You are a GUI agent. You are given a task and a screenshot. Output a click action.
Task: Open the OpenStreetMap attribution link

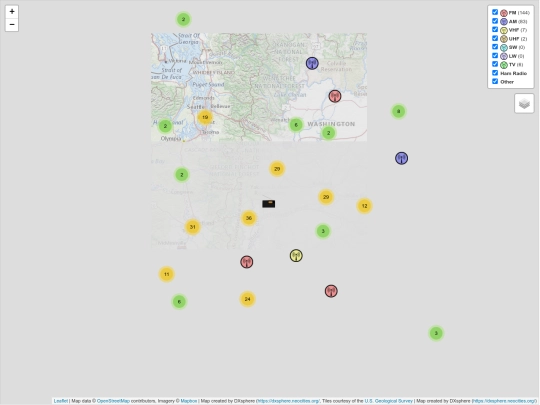pos(113,401)
